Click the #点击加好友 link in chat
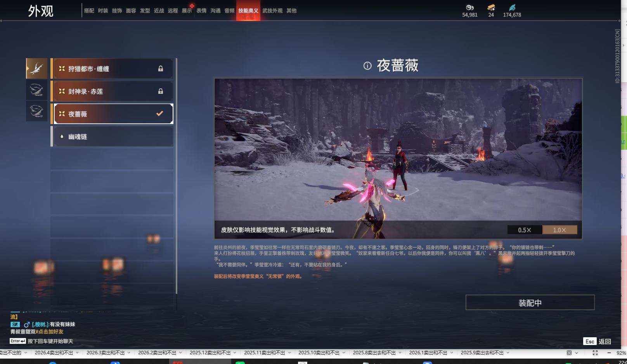 (49, 332)
